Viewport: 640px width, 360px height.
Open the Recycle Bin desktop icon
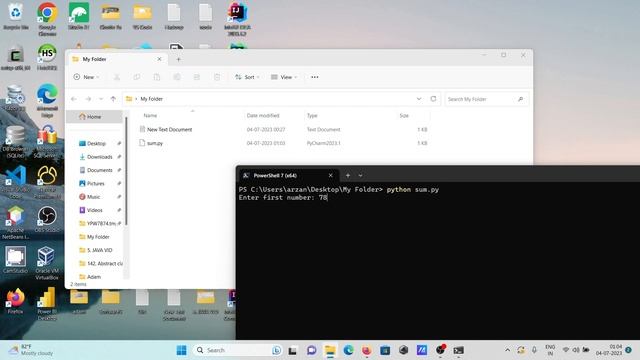[15, 16]
